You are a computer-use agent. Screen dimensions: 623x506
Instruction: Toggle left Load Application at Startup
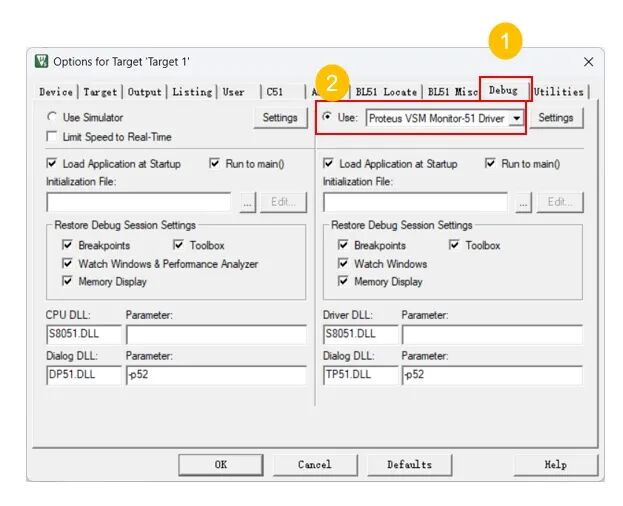pyautogui.click(x=52, y=164)
